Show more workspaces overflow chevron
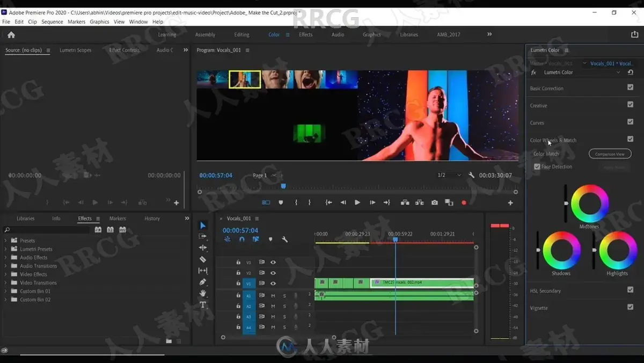This screenshot has height=363, width=644. [489, 34]
